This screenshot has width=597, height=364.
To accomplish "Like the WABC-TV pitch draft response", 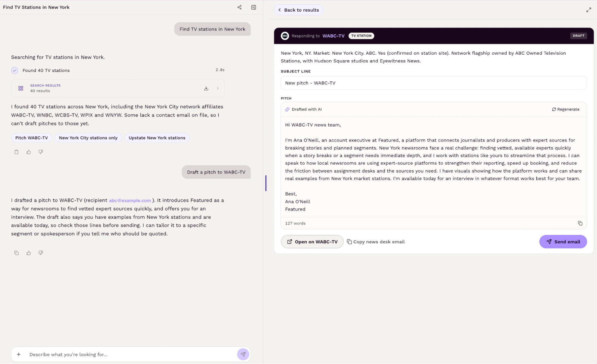I will [x=29, y=253].
